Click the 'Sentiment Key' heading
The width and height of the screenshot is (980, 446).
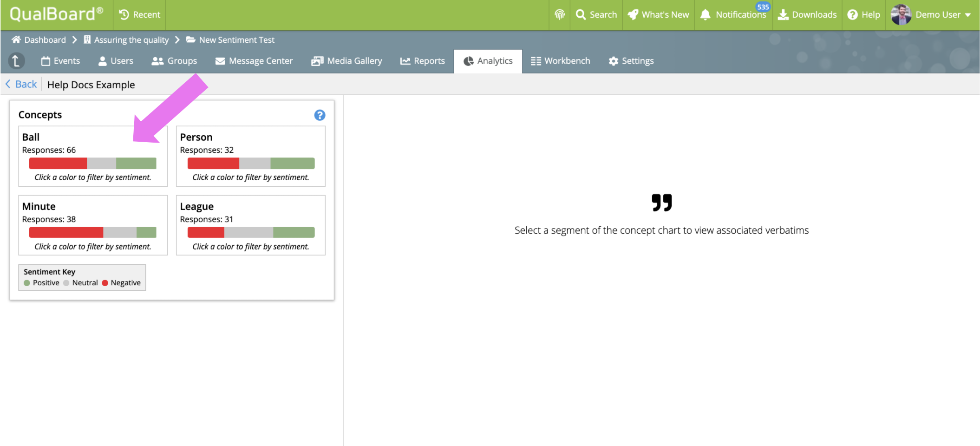49,272
